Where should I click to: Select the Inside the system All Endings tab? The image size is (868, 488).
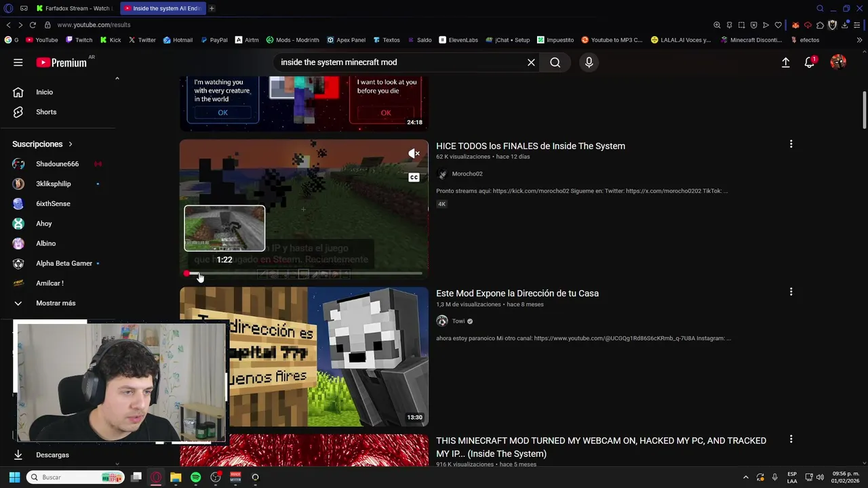point(162,8)
